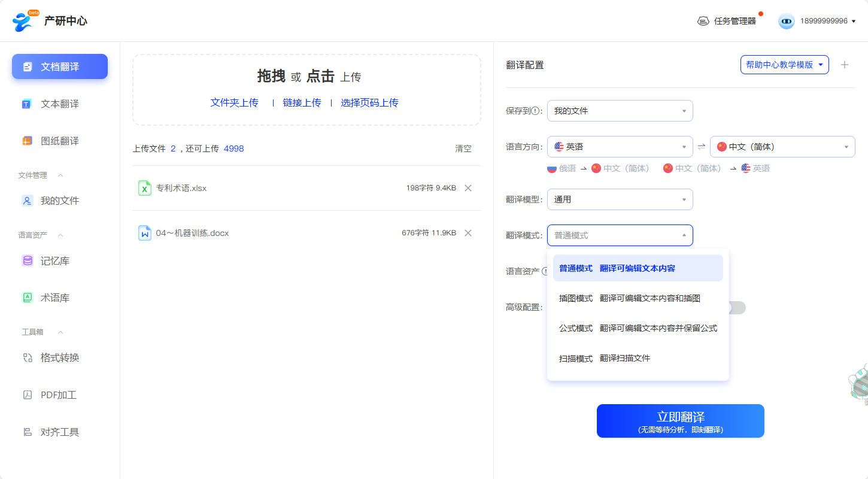Click the Excel icon for 专利术语.xlsx

point(145,188)
